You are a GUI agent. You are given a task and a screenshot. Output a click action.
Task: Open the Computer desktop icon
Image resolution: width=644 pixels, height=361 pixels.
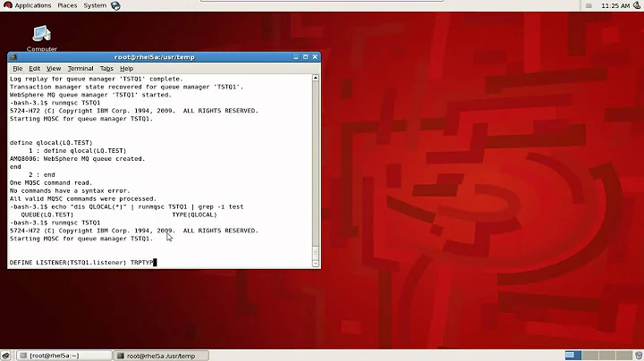click(41, 38)
